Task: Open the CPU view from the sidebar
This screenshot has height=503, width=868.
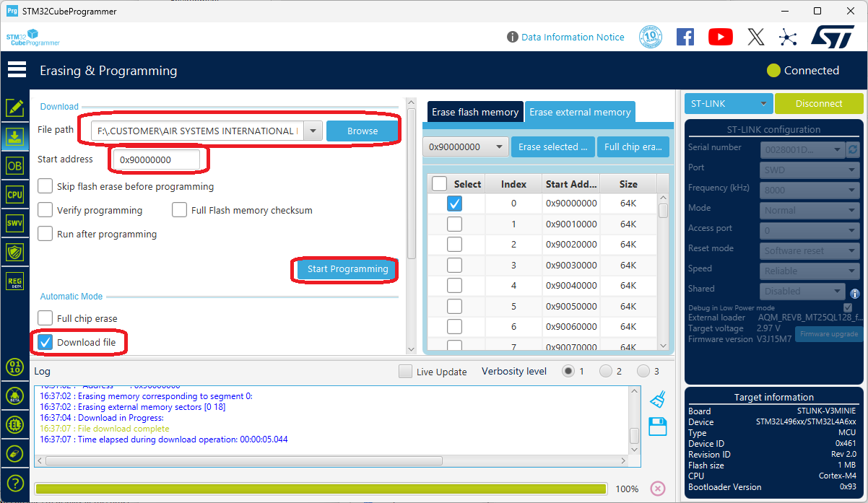Action: click(x=15, y=194)
